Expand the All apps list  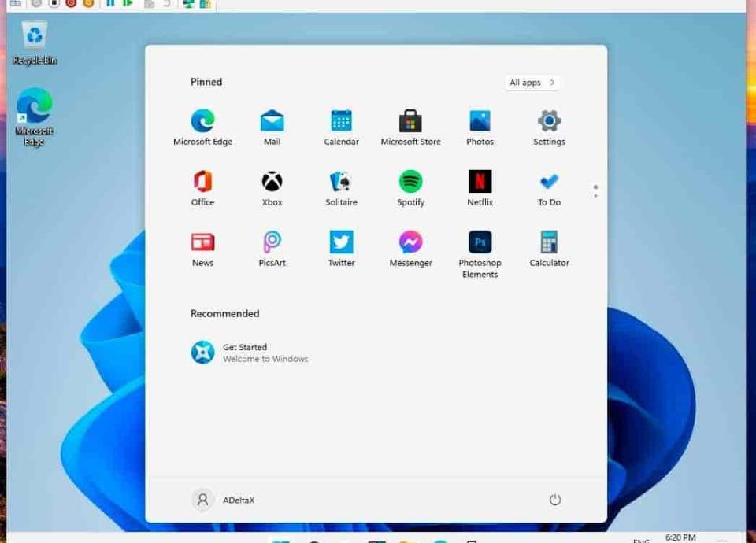pos(532,83)
